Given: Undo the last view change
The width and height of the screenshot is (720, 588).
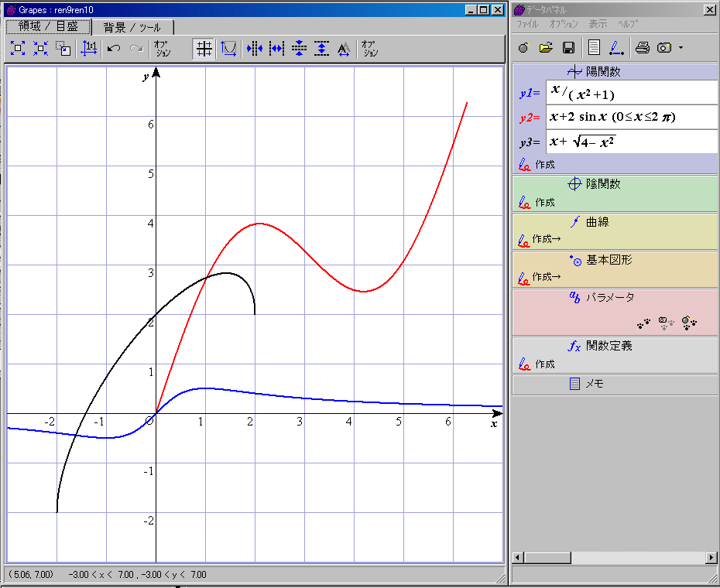Looking at the screenshot, I should point(113,48).
